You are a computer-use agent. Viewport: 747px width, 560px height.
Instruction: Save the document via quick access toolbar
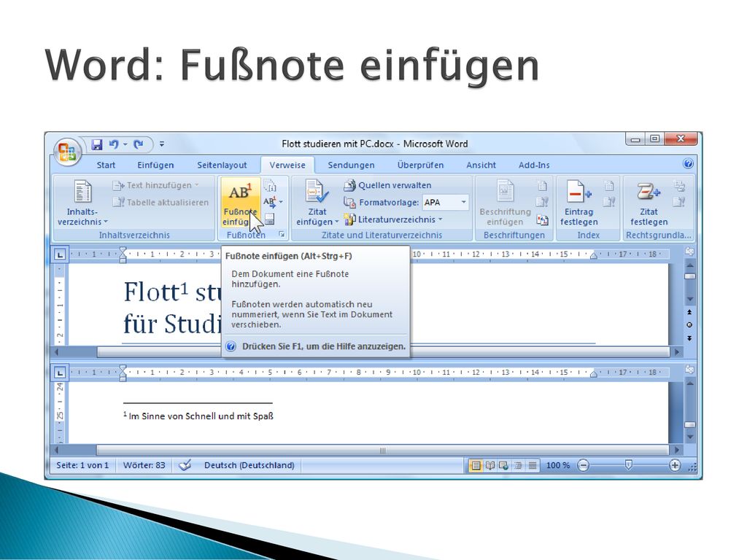[x=97, y=144]
